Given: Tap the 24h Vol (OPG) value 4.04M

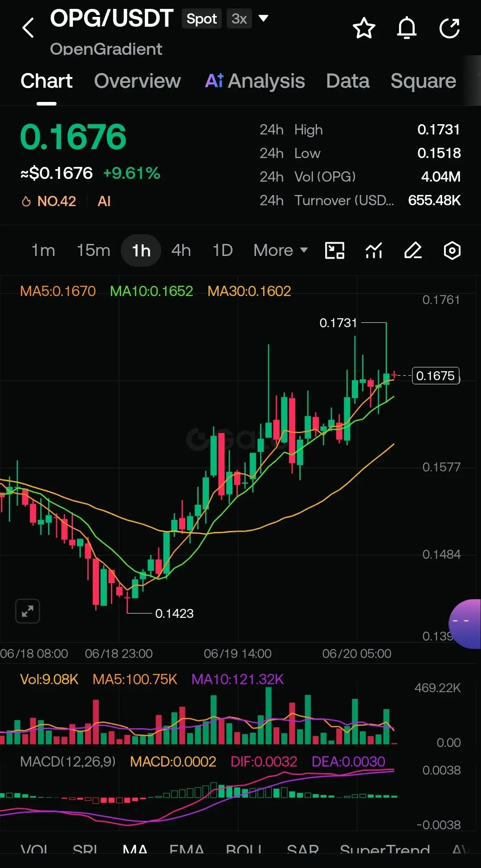Looking at the screenshot, I should [x=440, y=177].
